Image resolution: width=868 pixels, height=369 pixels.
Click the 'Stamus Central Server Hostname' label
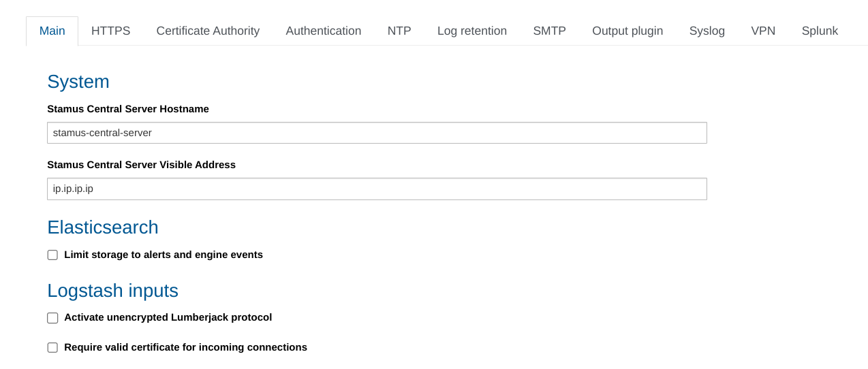[128, 109]
